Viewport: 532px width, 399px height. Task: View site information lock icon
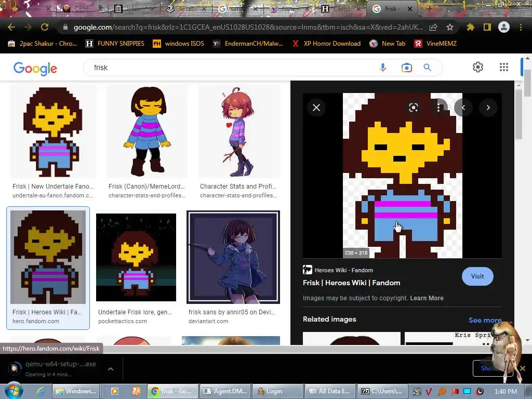click(x=65, y=27)
